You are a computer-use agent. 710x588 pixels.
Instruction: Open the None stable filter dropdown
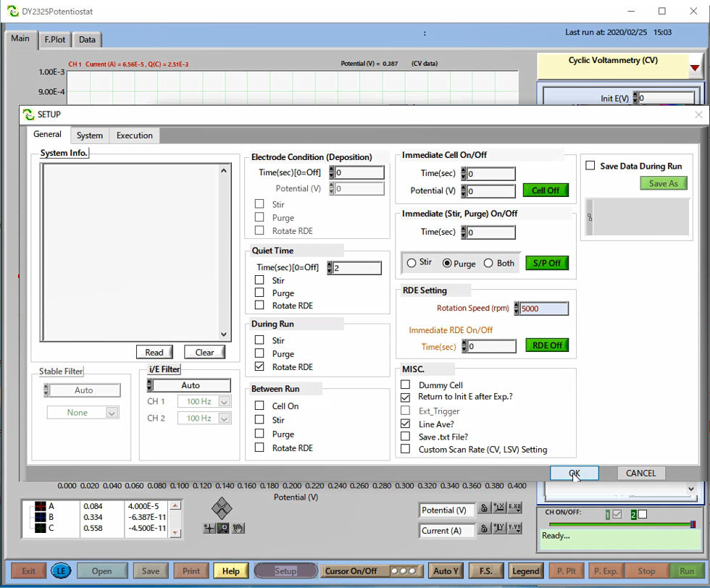click(111, 413)
